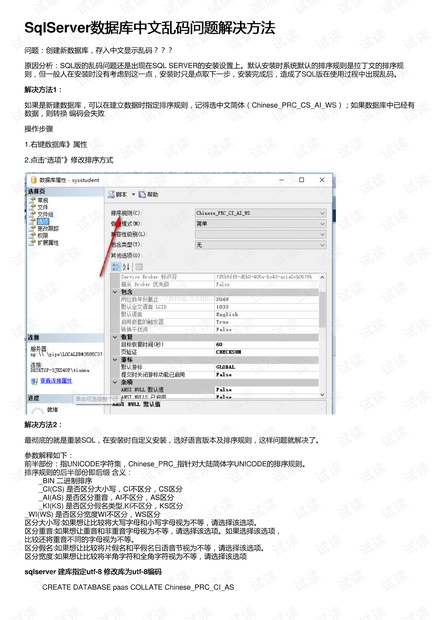Select the 文件组 page in sidebar
Viewport: 440px width, 620px height.
coord(45,214)
